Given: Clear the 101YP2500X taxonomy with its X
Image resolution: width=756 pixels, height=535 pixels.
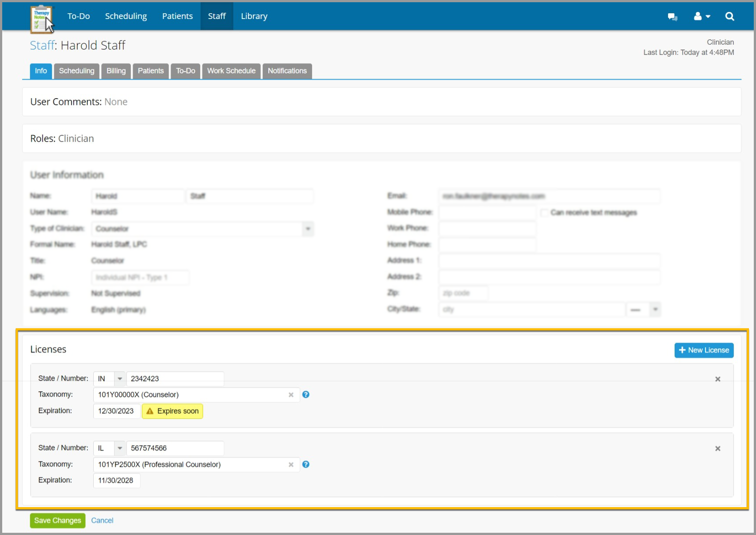Looking at the screenshot, I should coord(291,464).
